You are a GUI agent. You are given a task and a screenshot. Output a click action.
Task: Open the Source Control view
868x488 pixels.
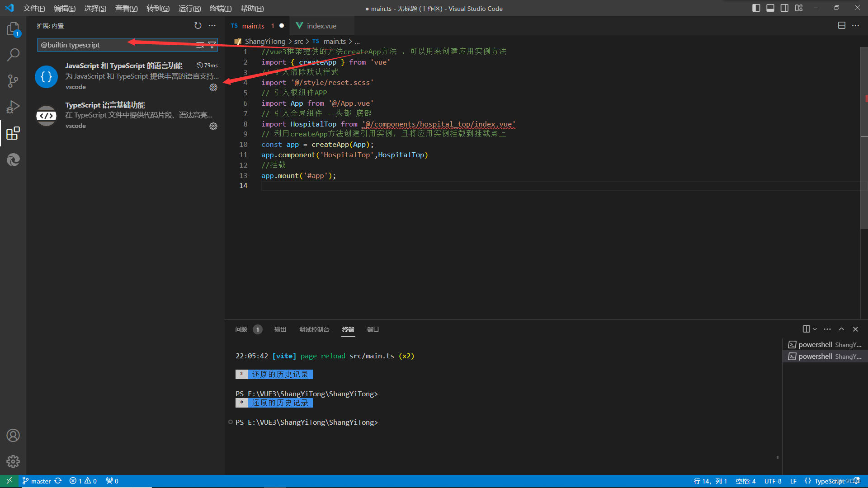click(13, 80)
